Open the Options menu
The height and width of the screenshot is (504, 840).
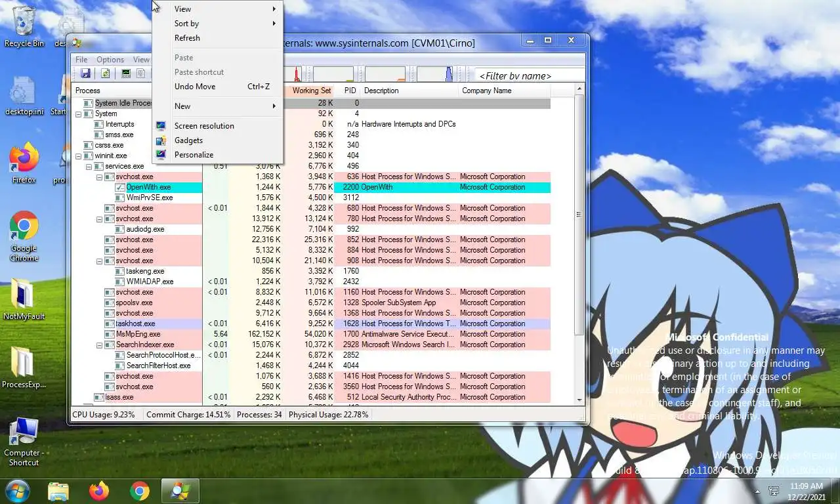point(110,59)
